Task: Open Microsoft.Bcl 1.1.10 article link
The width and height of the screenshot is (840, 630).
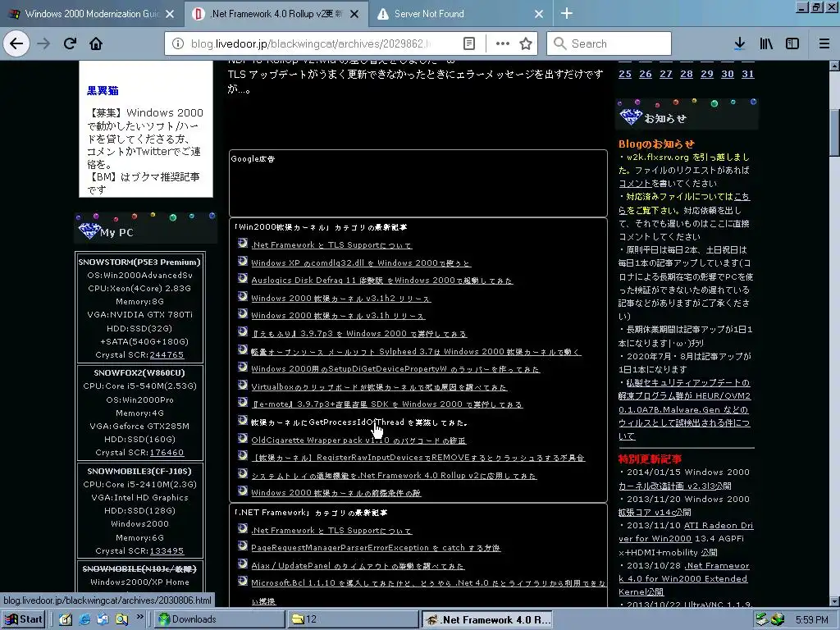Action: 428,583
